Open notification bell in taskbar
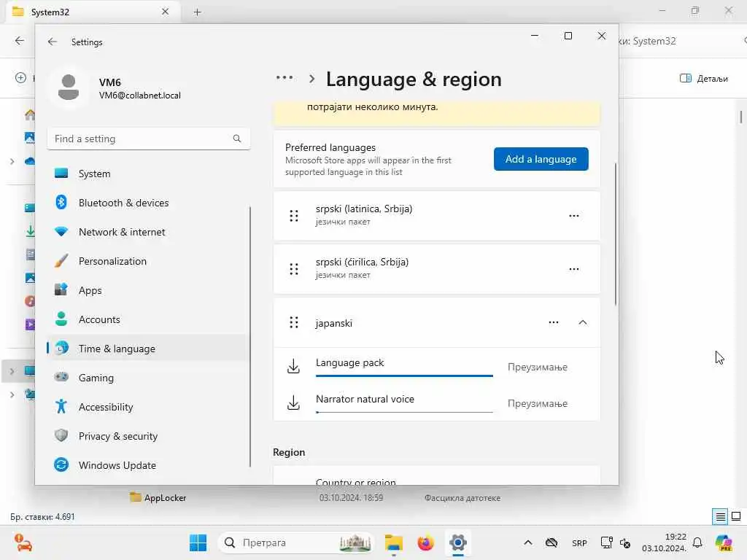Screen dimensions: 747x560 pos(697,542)
